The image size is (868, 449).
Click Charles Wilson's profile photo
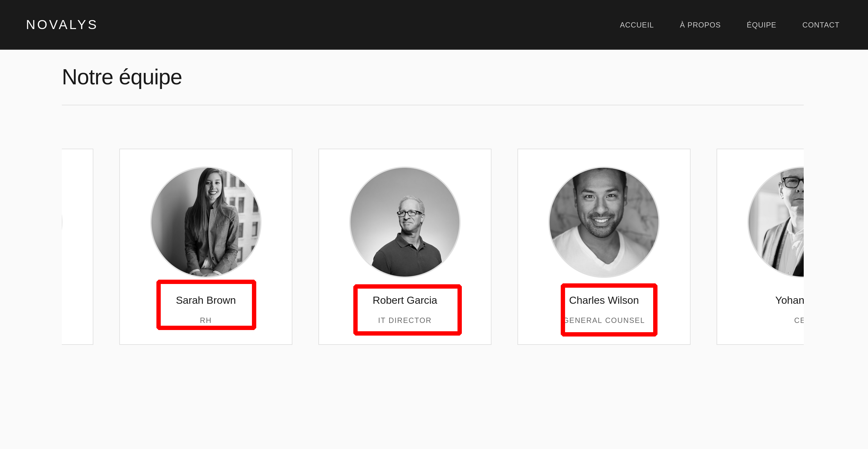pyautogui.click(x=604, y=222)
